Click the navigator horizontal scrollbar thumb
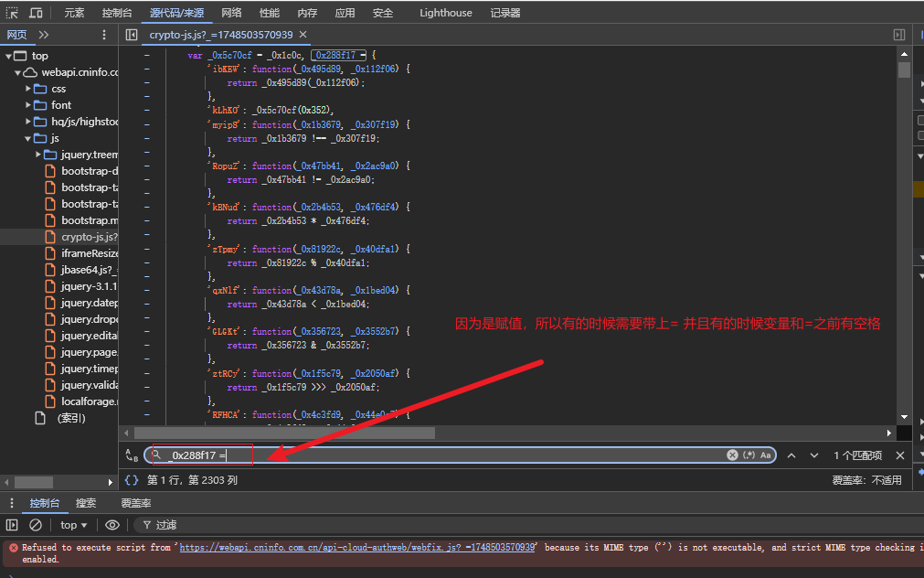Image resolution: width=924 pixels, height=578 pixels. pos(34,483)
